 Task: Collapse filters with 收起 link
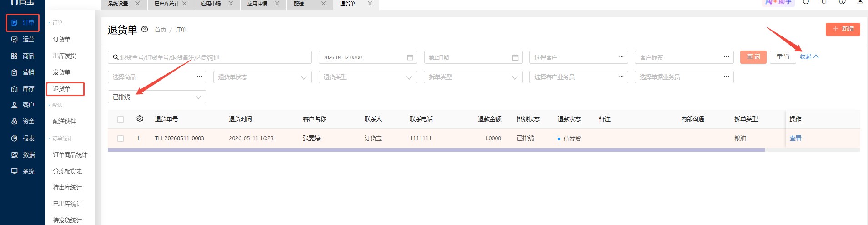pyautogui.click(x=809, y=57)
